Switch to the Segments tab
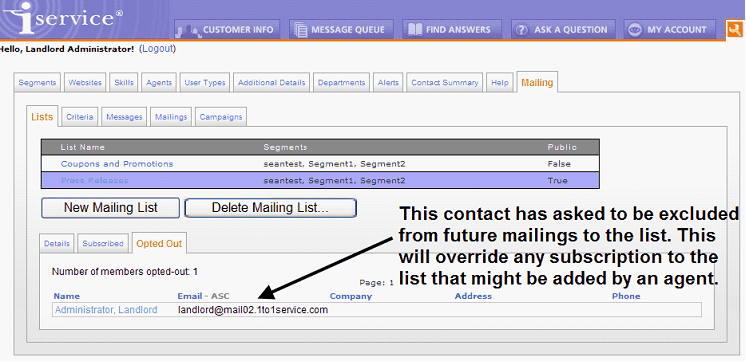Viewport: 746px width, 362px height. pos(37,82)
